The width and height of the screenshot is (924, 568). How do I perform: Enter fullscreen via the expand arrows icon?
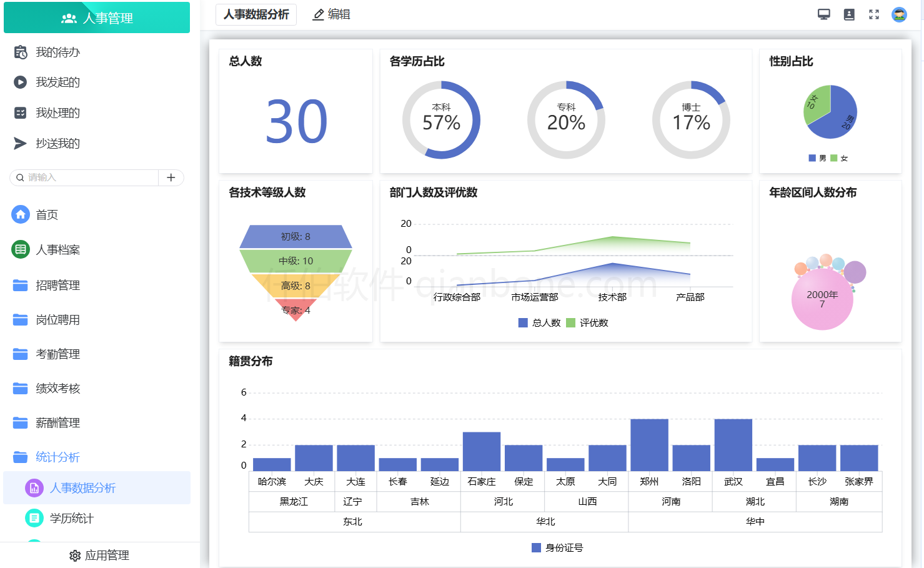pyautogui.click(x=873, y=14)
